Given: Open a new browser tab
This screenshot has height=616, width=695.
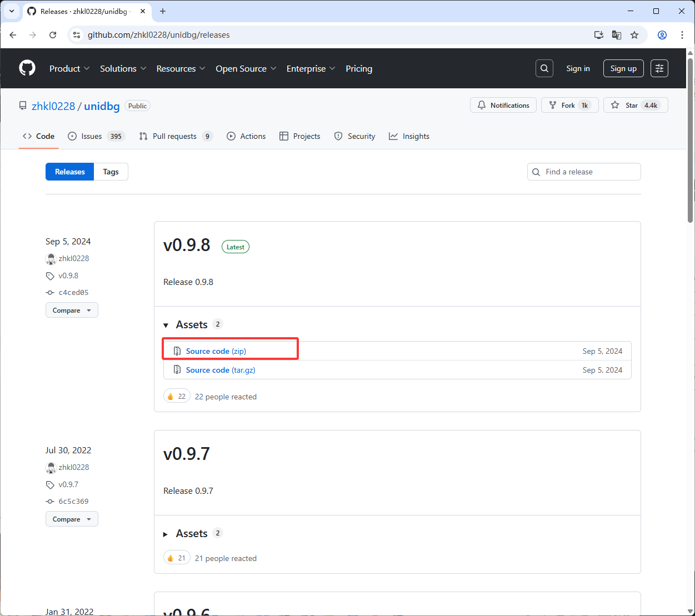Looking at the screenshot, I should tap(163, 11).
